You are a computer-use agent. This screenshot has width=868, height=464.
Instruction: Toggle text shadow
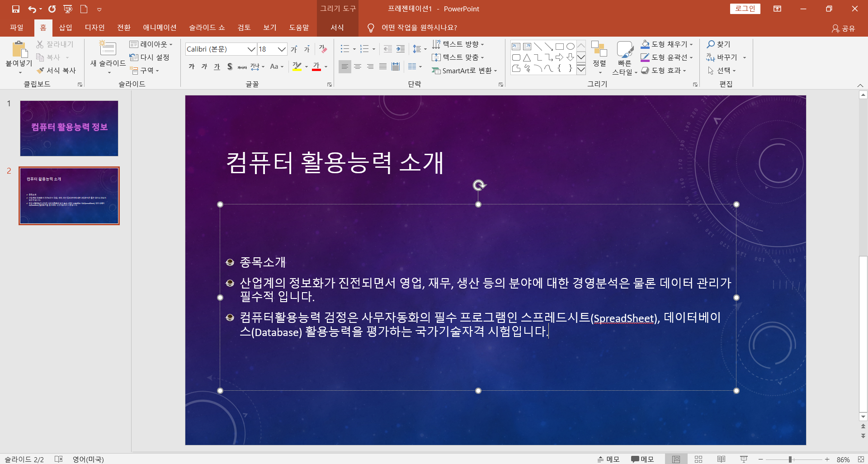pos(230,66)
